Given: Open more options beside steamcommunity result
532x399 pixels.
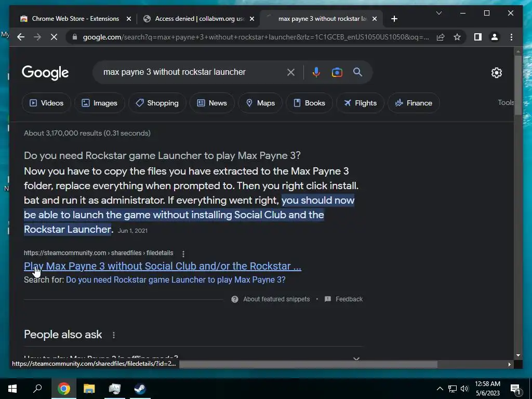Looking at the screenshot, I should tap(183, 254).
